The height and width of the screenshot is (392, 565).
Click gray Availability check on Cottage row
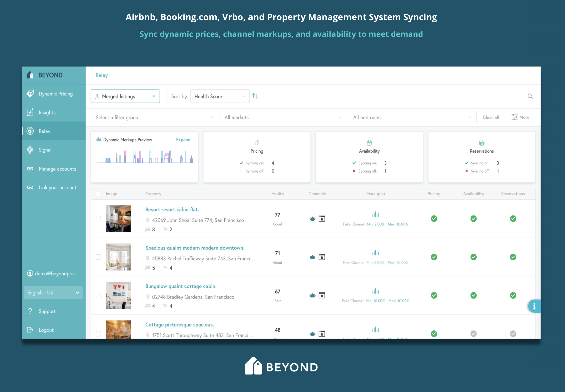473,333
